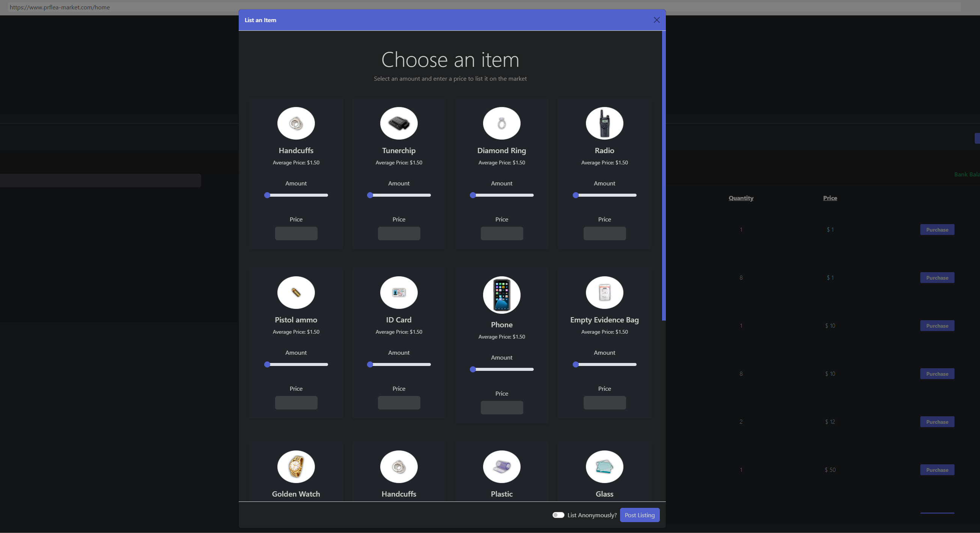Click the Tunerchip amount slider
Screen dimensions: 980x533
point(399,195)
